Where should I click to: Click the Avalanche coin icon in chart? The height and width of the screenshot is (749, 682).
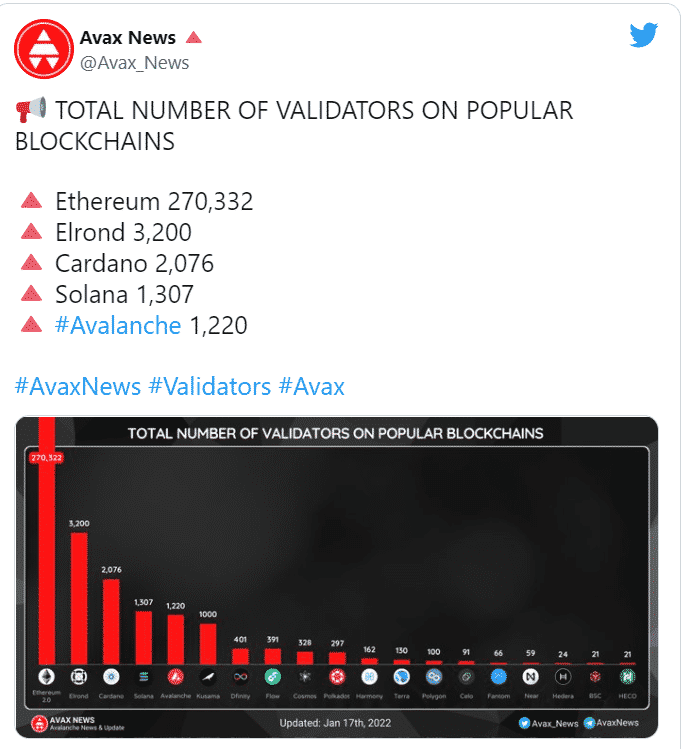[175, 676]
